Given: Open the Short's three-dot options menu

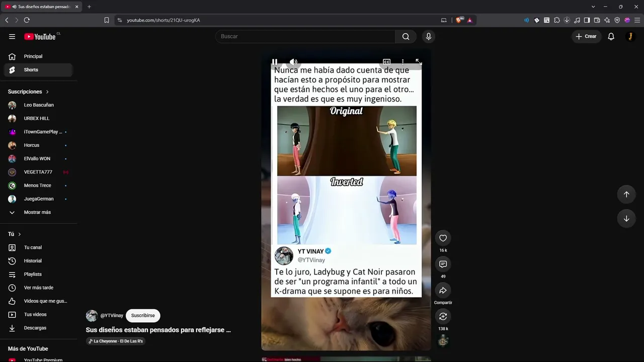Looking at the screenshot, I should point(403,62).
